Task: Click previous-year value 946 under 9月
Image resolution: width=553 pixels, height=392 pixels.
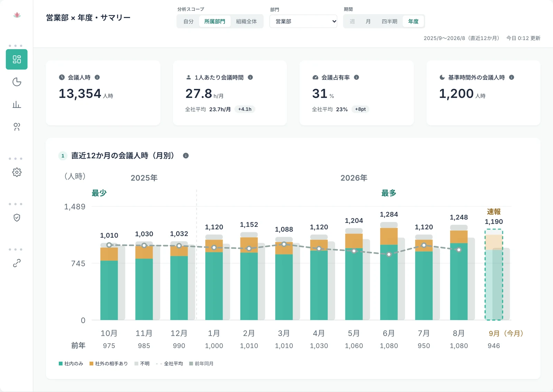Action: 494,346
